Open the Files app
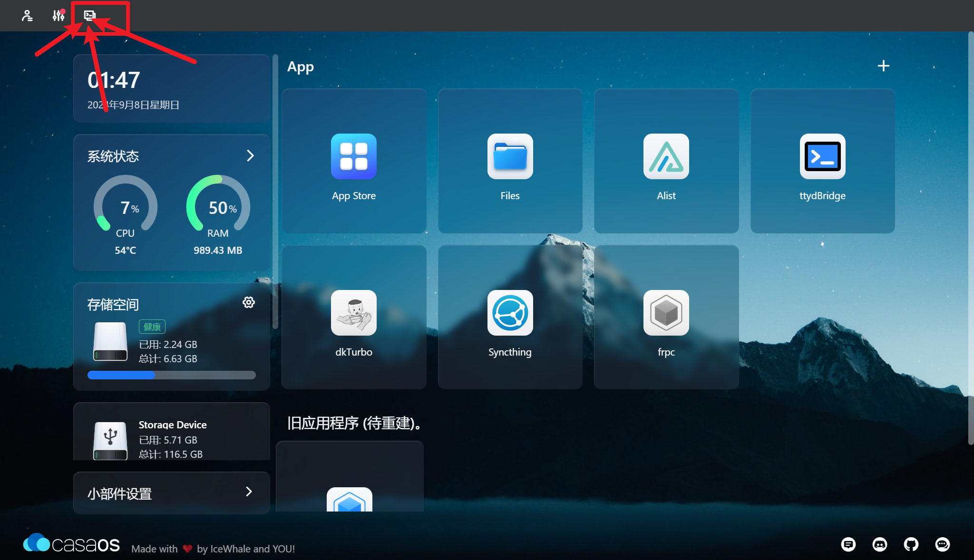 click(510, 156)
